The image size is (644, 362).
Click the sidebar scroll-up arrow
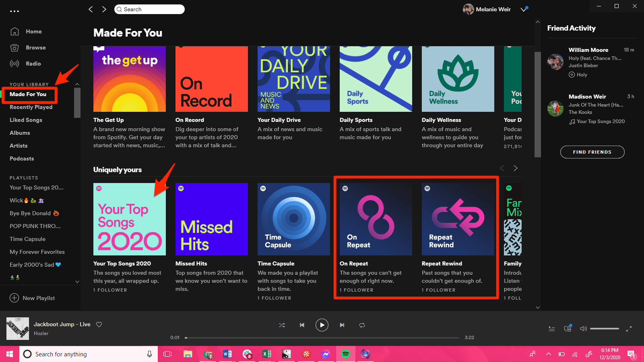pyautogui.click(x=77, y=84)
